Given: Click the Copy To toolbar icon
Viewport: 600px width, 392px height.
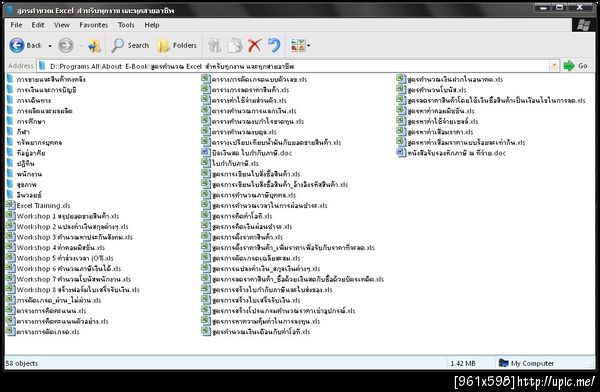Looking at the screenshot, I should [235, 45].
